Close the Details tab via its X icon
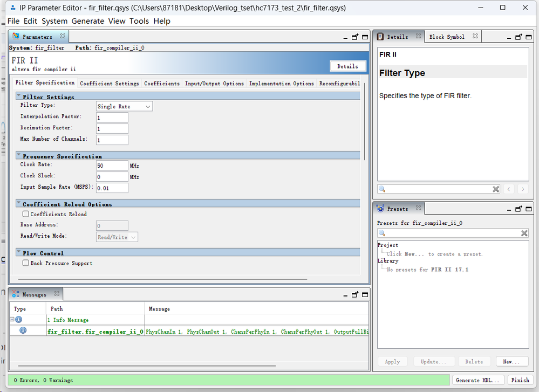Image resolution: width=539 pixels, height=392 pixels. coord(418,36)
